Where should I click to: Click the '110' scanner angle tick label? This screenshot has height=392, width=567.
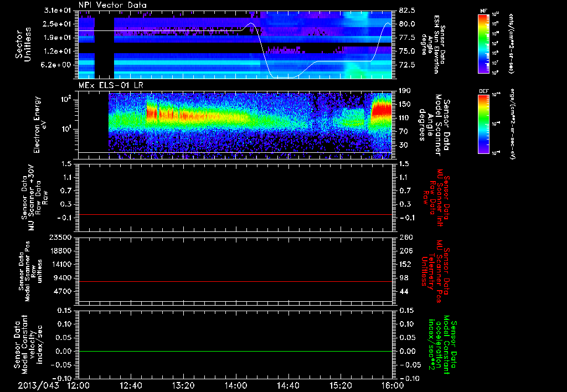tap(405, 118)
